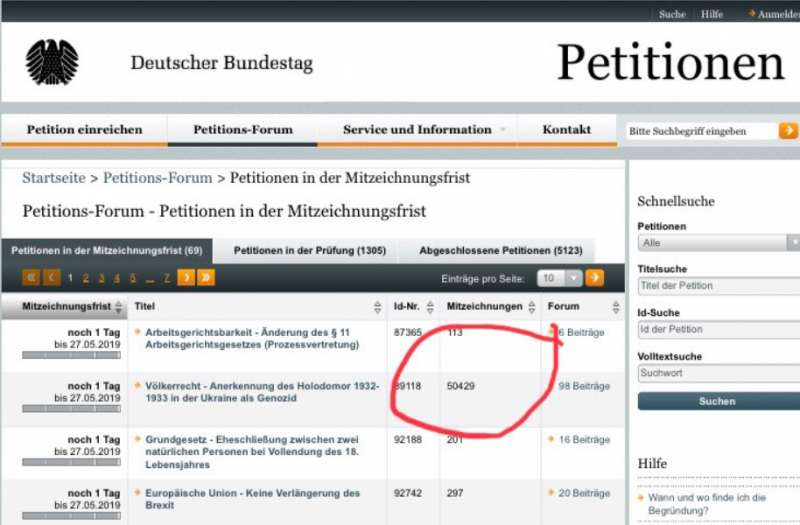Open Petition einreichen menu item
The image size is (800, 525).
(85, 130)
